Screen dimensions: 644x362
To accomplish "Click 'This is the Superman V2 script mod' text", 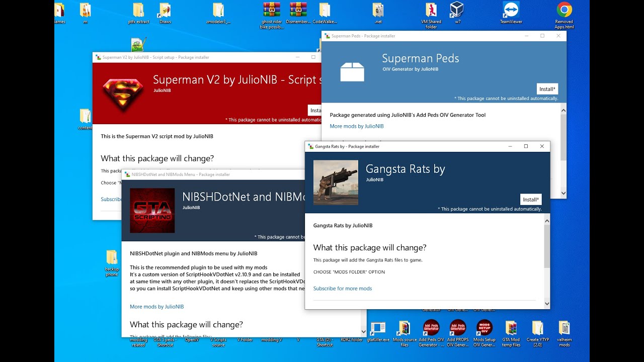I will tap(157, 136).
